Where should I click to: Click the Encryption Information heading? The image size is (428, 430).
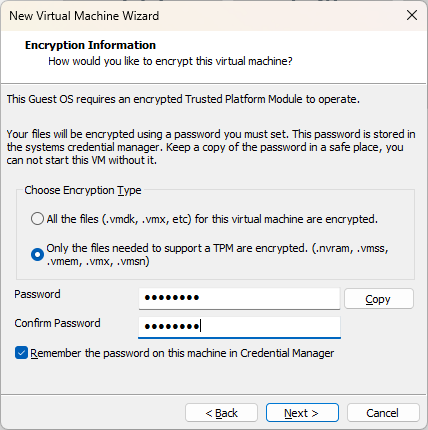tap(90, 45)
